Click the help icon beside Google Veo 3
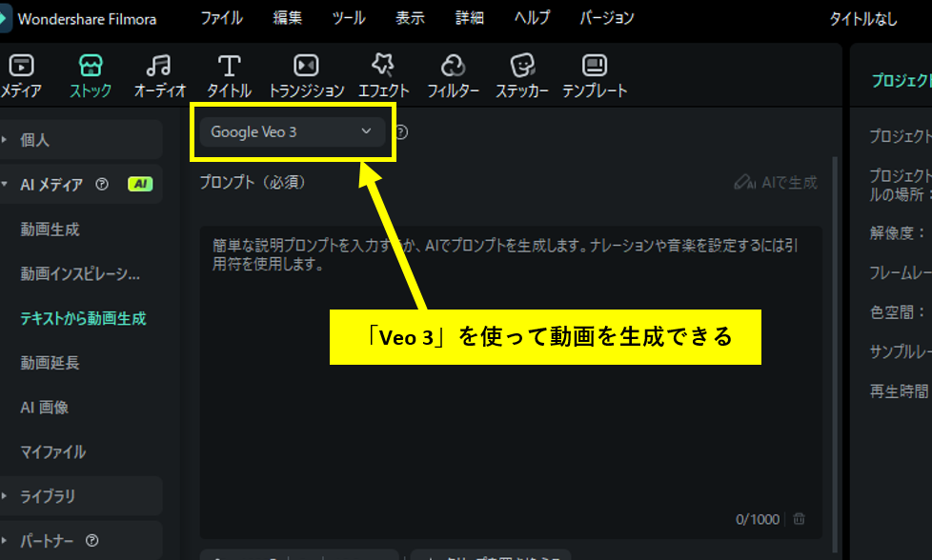The height and width of the screenshot is (560, 932). pyautogui.click(x=399, y=132)
